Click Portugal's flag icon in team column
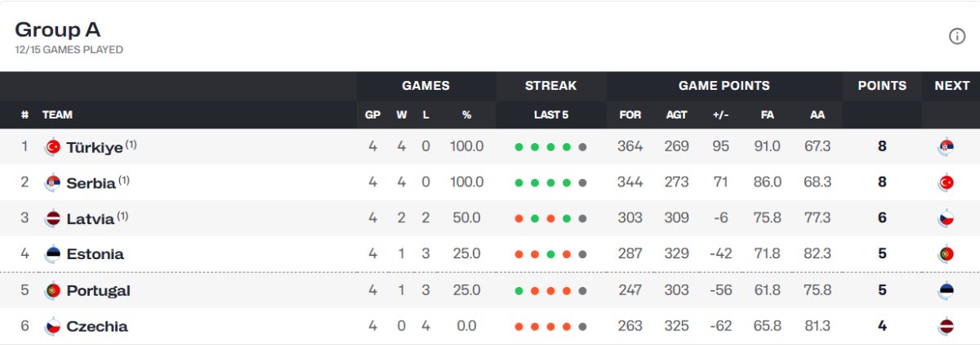This screenshot has height=345, width=980. (52, 290)
